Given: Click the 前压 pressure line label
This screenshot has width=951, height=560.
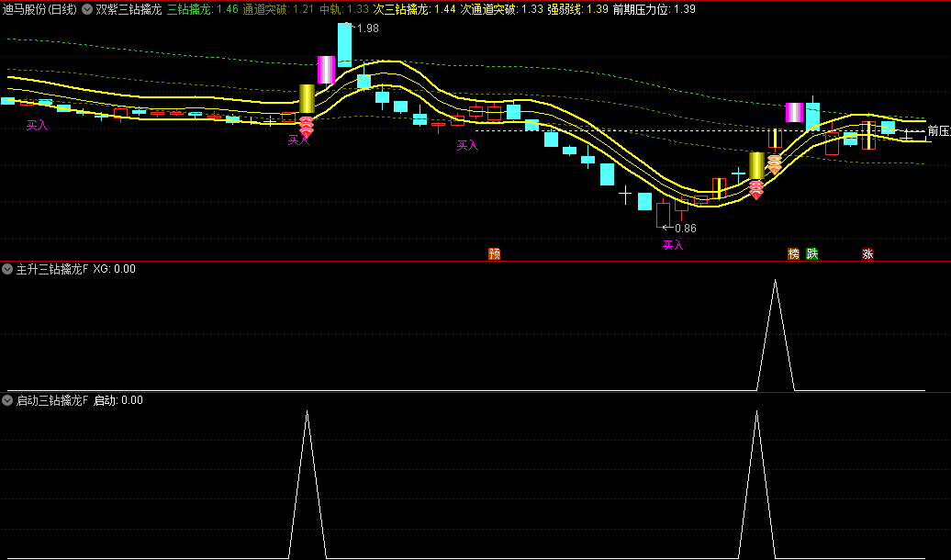Looking at the screenshot, I should point(937,131).
